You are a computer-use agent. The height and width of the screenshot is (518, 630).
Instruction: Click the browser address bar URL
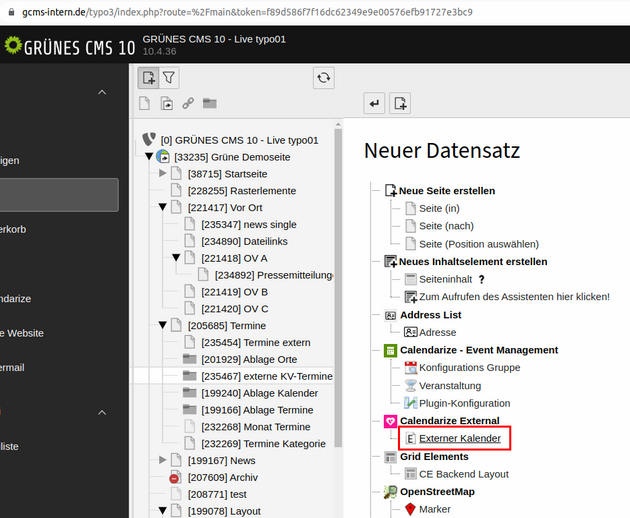[247, 12]
